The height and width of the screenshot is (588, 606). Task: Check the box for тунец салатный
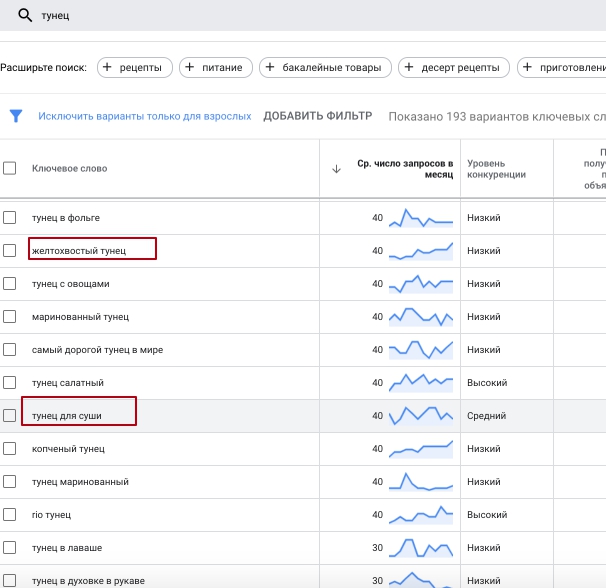pos(10,383)
